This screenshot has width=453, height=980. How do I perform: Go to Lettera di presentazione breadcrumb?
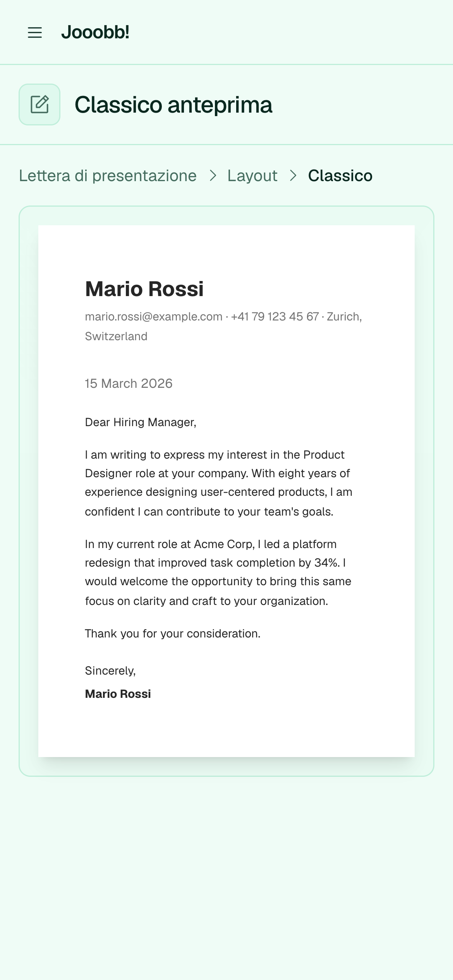pos(108,176)
